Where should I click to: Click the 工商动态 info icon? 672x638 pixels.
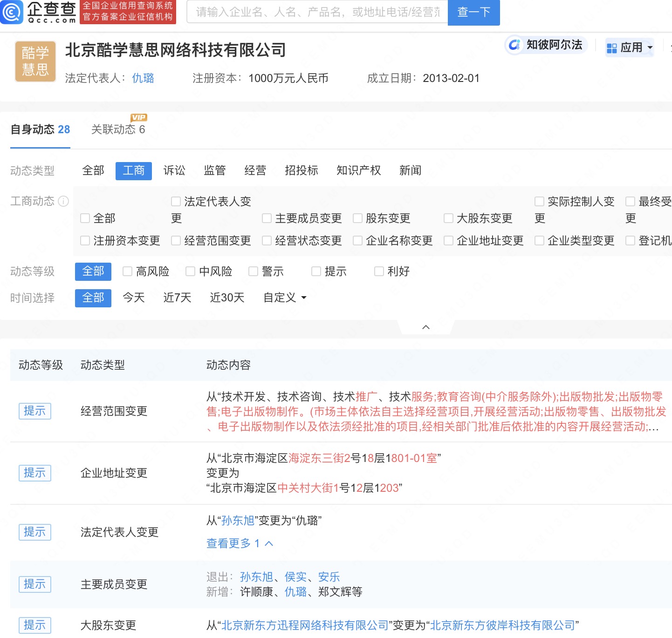click(x=63, y=201)
